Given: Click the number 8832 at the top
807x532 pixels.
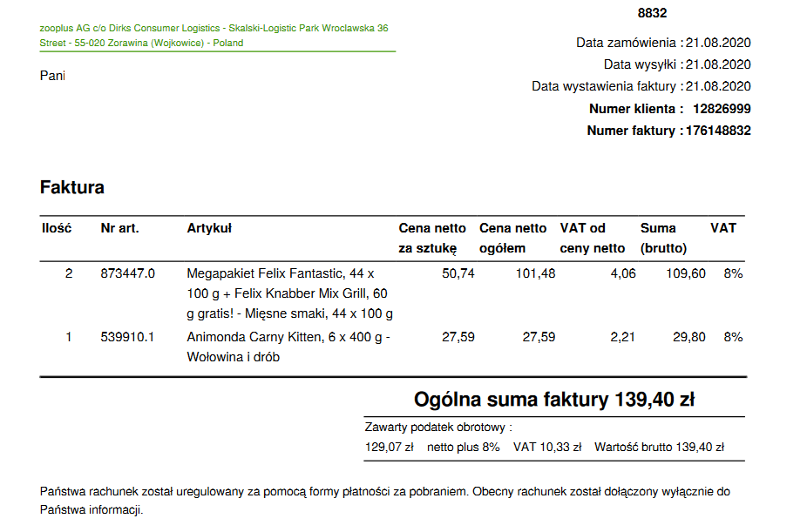Looking at the screenshot, I should [652, 13].
